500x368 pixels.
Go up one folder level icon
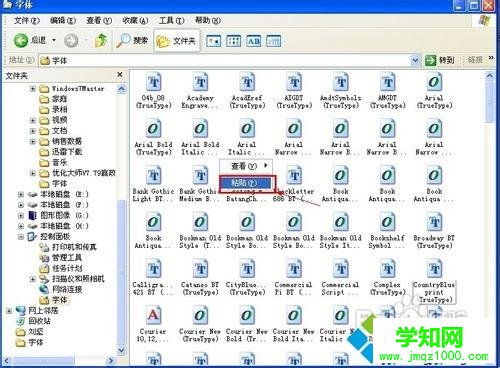[x=101, y=41]
